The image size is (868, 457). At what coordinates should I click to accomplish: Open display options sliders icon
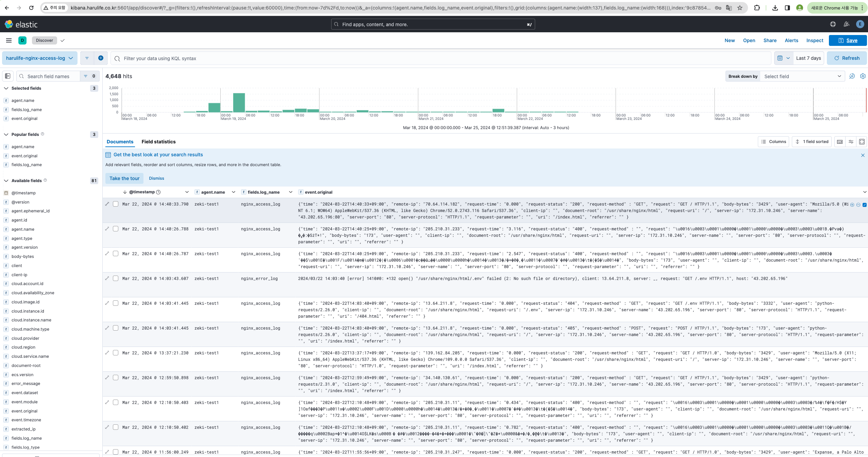[851, 142]
